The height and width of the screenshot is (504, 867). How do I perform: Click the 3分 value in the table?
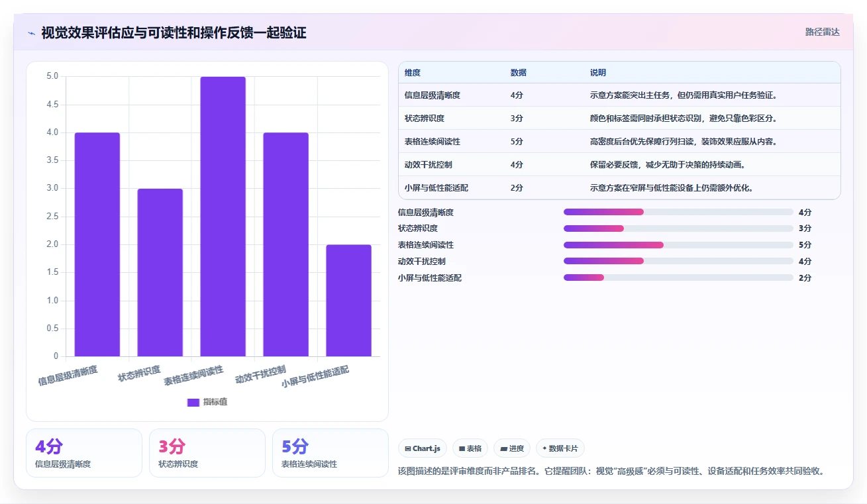click(x=517, y=119)
